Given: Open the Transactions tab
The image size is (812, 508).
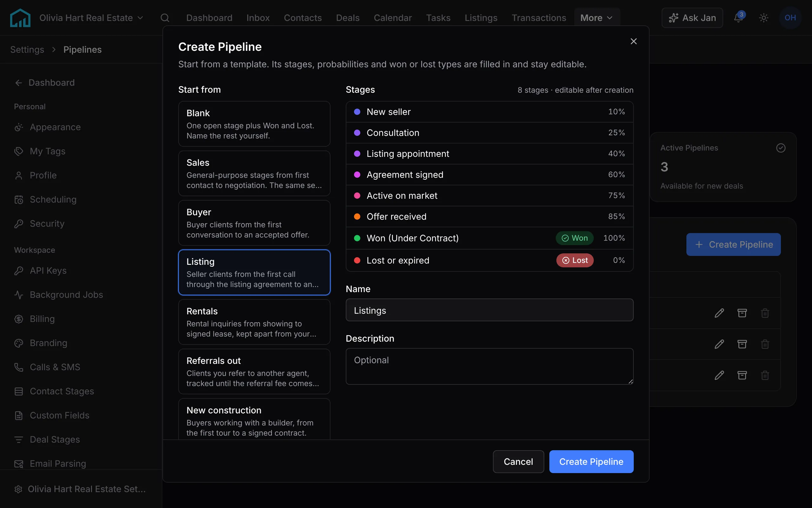Looking at the screenshot, I should click(x=539, y=18).
